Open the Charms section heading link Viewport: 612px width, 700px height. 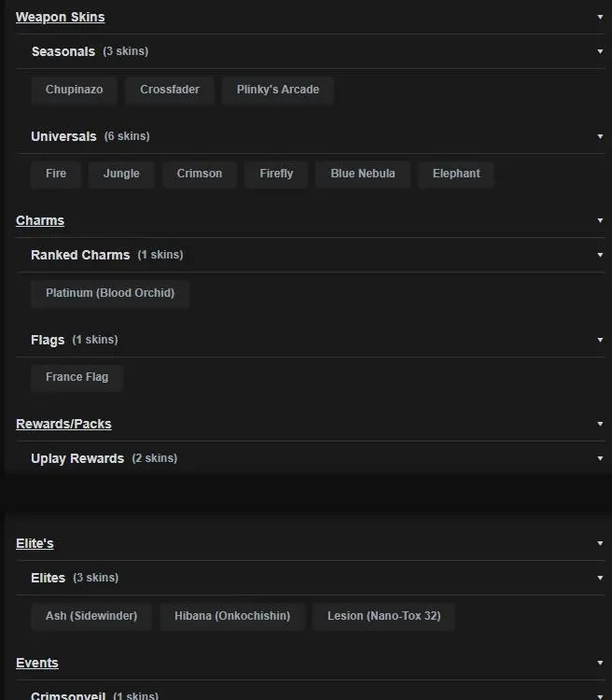[40, 220]
